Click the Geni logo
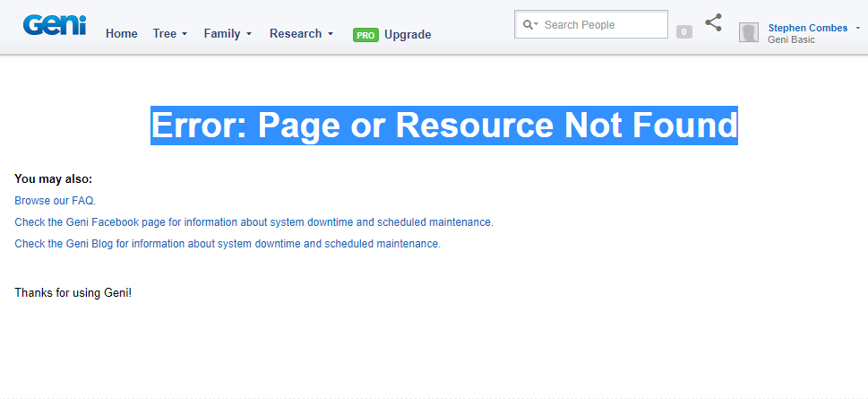The width and height of the screenshot is (868, 399). click(54, 25)
